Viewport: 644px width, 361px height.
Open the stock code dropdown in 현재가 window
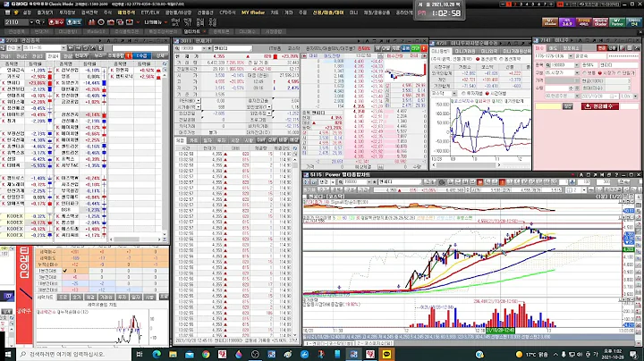click(203, 48)
